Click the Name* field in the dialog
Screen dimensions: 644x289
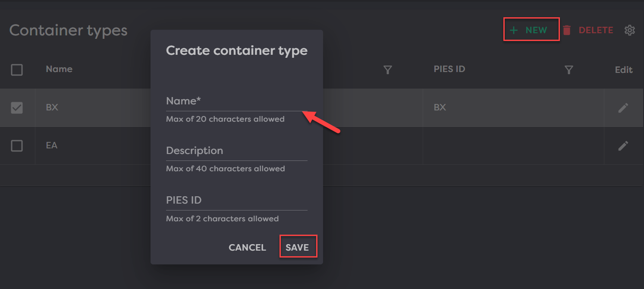pyautogui.click(x=236, y=102)
